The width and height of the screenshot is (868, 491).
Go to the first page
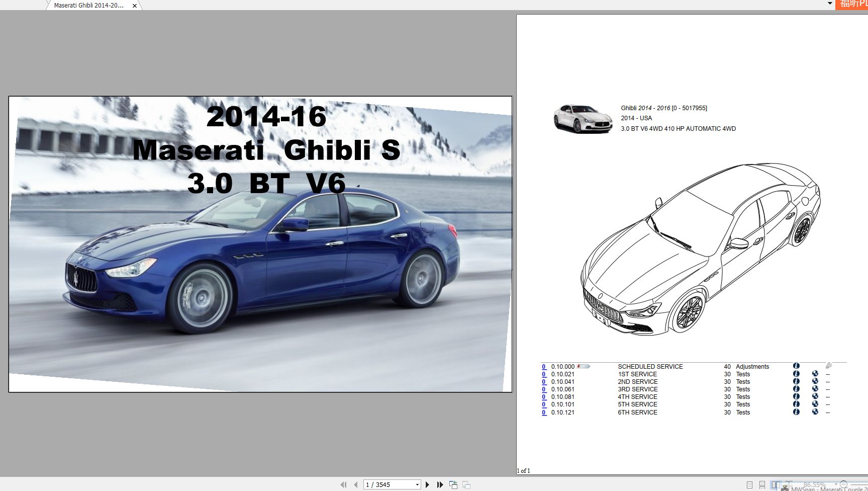pos(343,484)
